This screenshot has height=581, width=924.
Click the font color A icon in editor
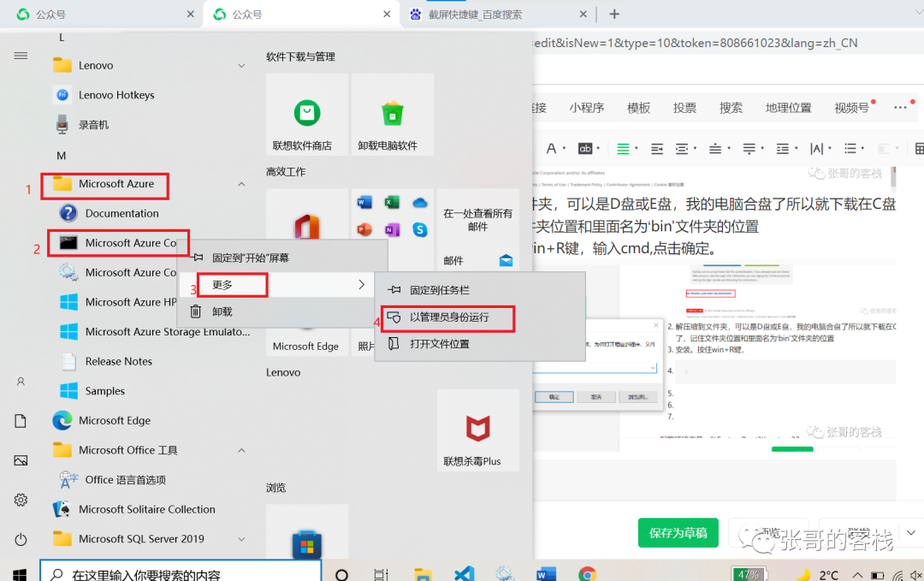[x=551, y=149]
